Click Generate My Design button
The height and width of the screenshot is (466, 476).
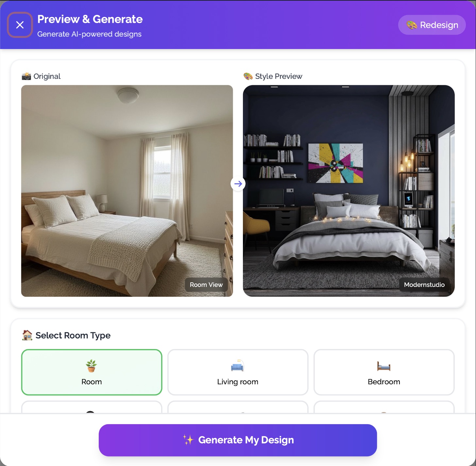238,440
